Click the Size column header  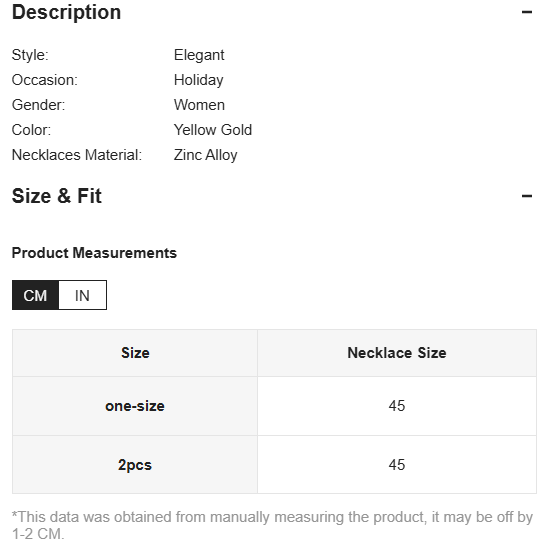(x=135, y=353)
